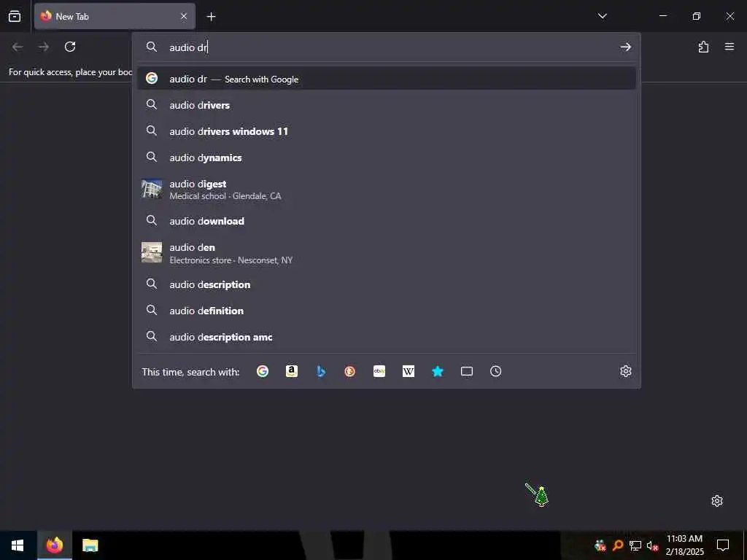Screen dimensions: 747x560
Task: Click Firefox in the taskbar
Action: 54,545
